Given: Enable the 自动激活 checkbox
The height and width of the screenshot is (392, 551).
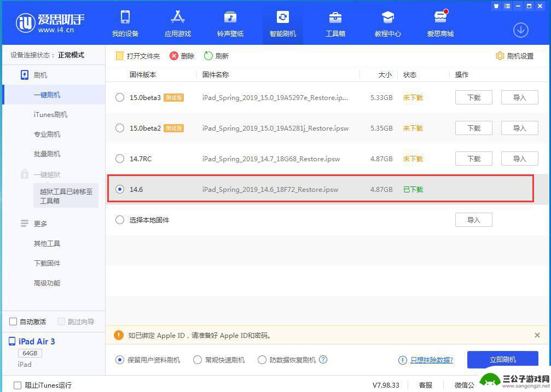Looking at the screenshot, I should [13, 321].
